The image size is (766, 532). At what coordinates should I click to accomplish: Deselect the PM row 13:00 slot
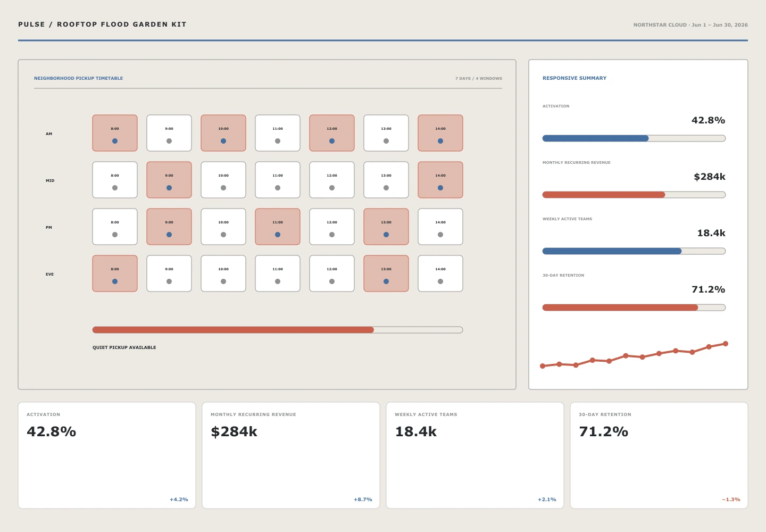(x=386, y=227)
